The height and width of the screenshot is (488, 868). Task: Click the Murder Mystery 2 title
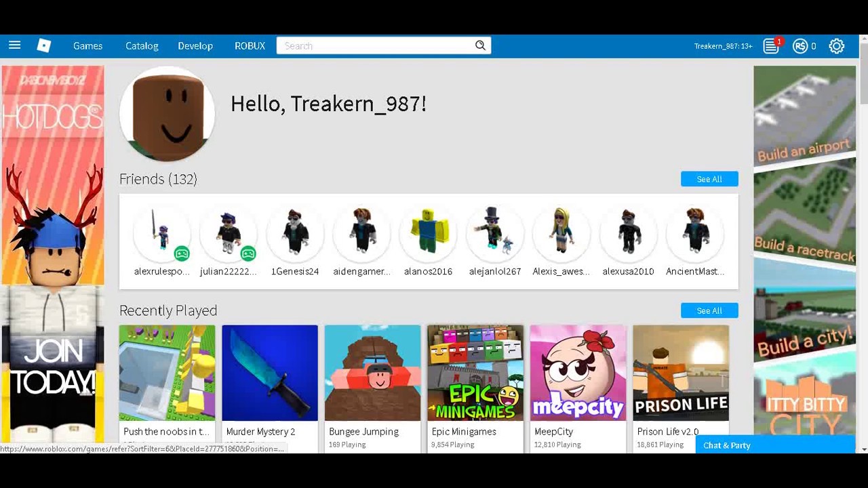[260, 432]
